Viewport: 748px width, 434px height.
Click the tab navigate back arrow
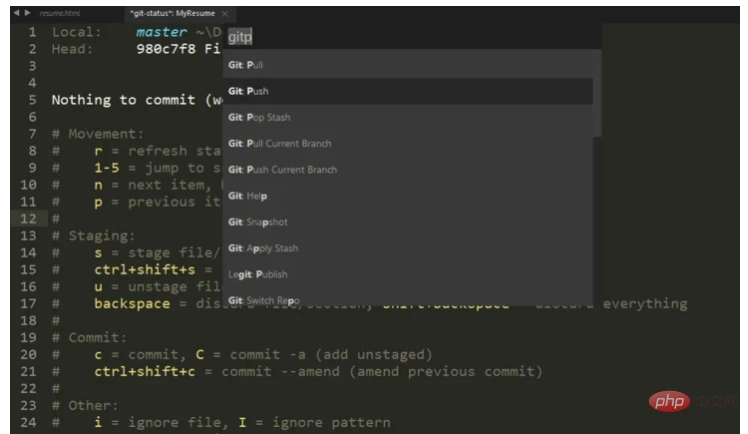click(17, 13)
